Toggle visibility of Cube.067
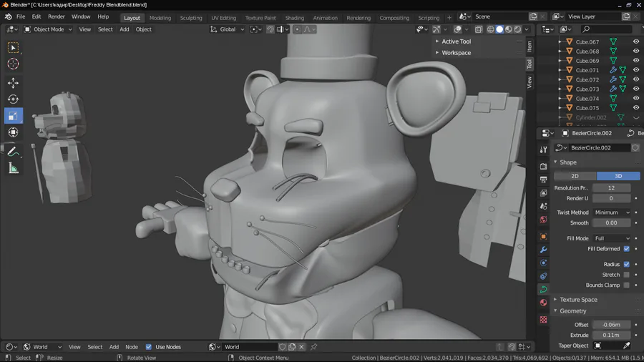 tap(636, 41)
